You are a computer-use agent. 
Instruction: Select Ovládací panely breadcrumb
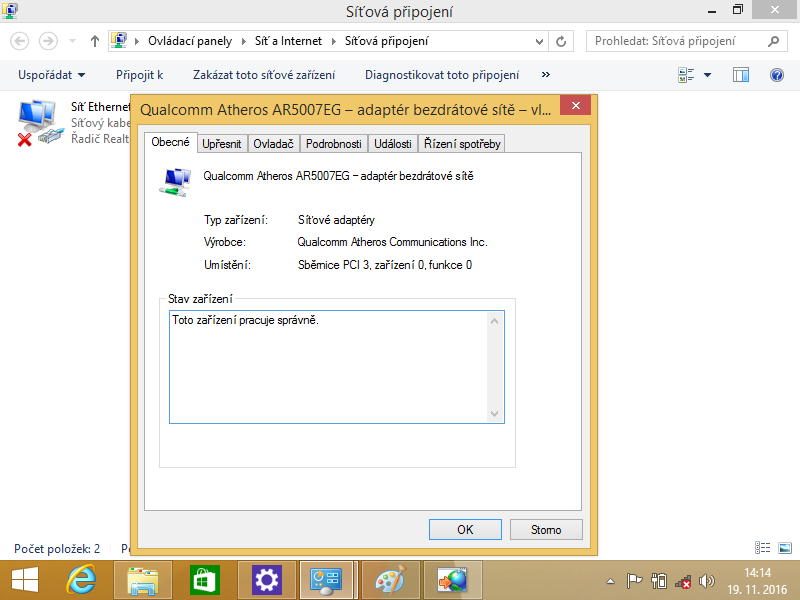click(x=190, y=41)
